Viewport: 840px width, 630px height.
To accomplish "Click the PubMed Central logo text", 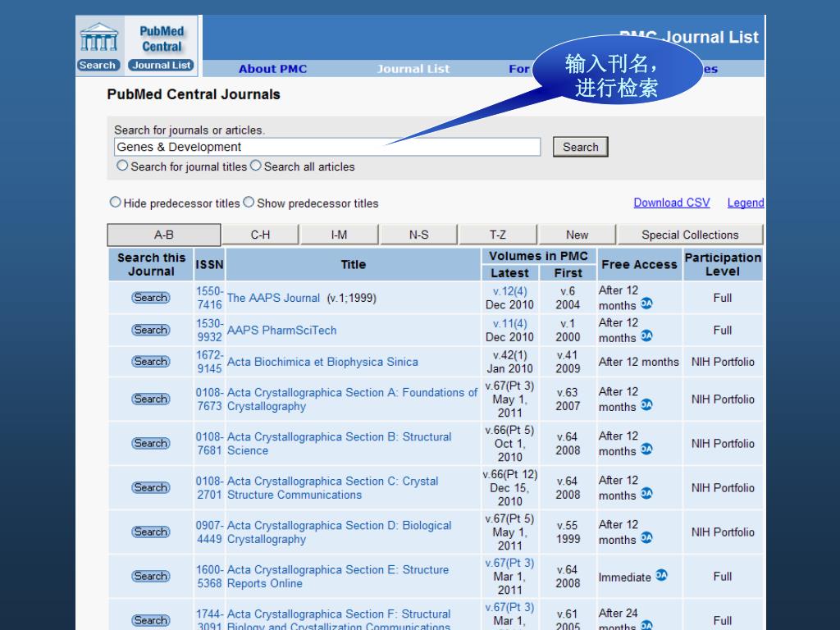I will click(162, 39).
